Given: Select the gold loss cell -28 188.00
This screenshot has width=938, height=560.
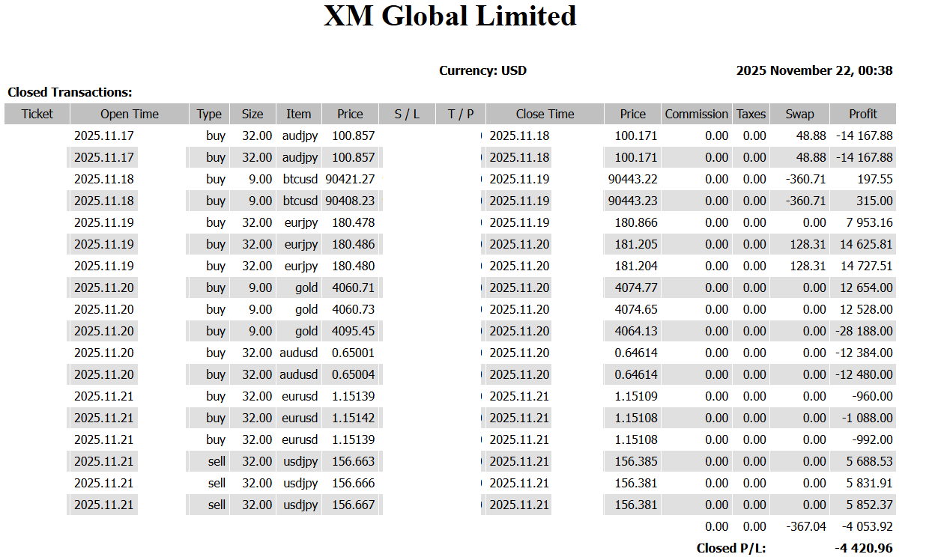Looking at the screenshot, I should (x=862, y=331).
